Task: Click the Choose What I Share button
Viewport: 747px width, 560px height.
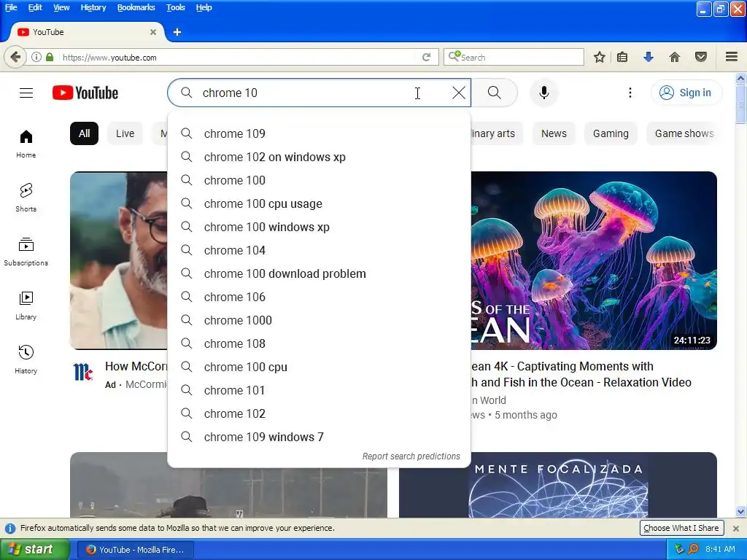Action: coord(681,528)
